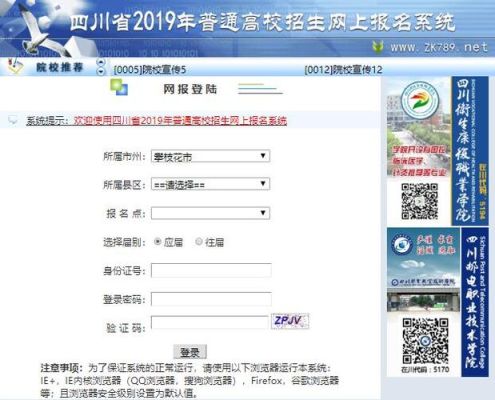Viewport: 495px width, 400px height.
Task: Click the speech bubble icon beside 系统提示
Action: tap(12, 120)
